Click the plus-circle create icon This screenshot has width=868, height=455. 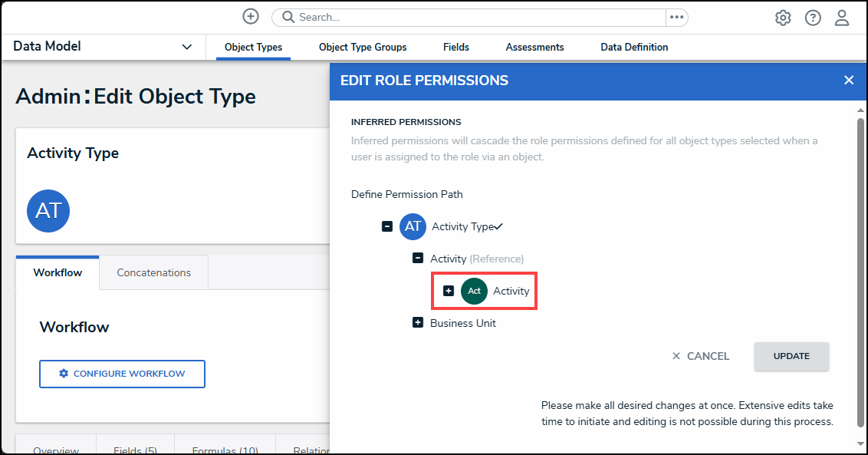[251, 17]
